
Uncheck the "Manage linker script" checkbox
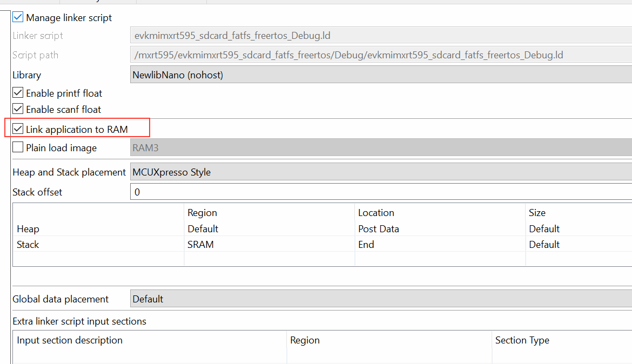[18, 17]
